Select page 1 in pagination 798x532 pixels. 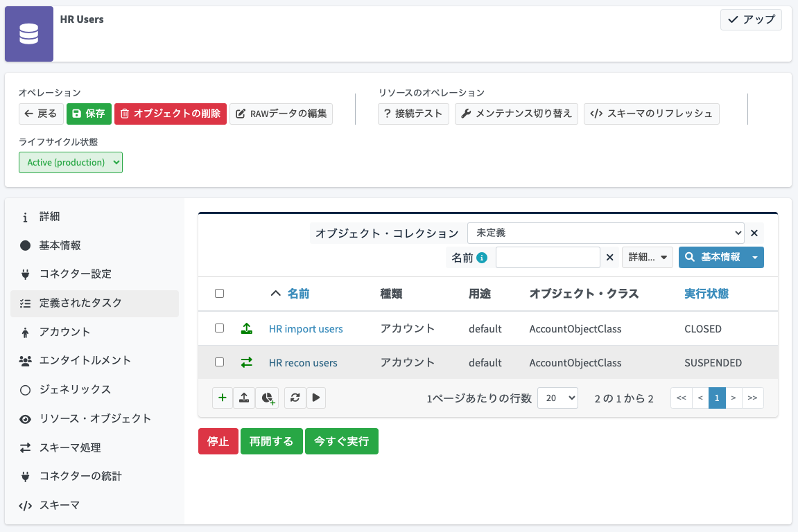717,398
